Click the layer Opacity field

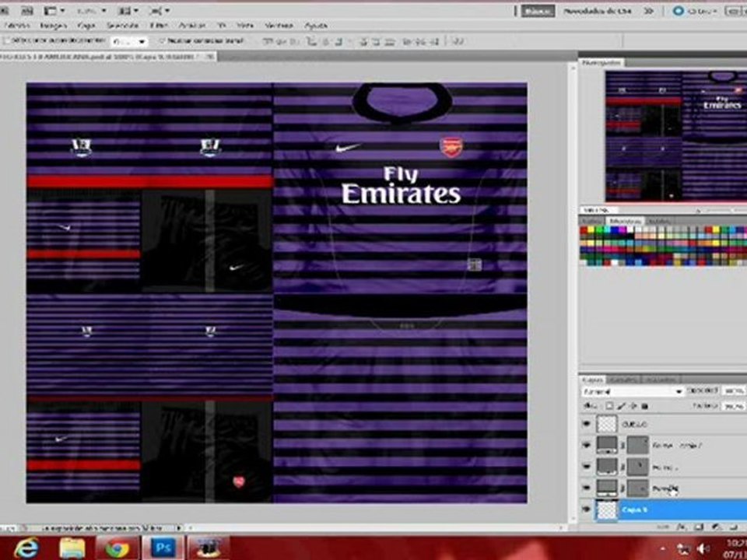point(734,391)
